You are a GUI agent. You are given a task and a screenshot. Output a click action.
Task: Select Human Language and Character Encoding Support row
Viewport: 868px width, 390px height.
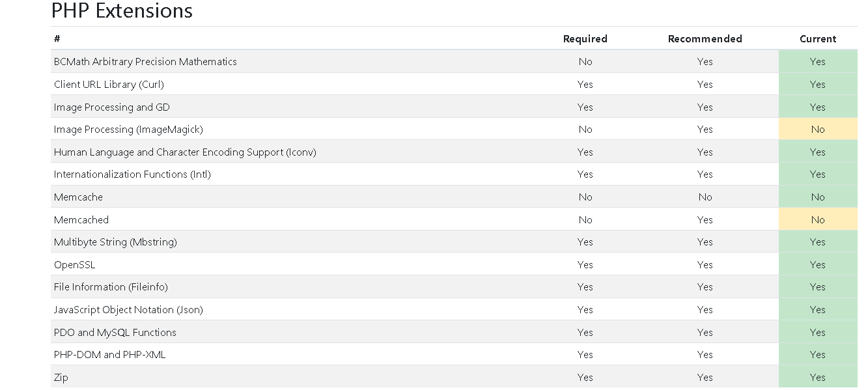[x=454, y=152]
